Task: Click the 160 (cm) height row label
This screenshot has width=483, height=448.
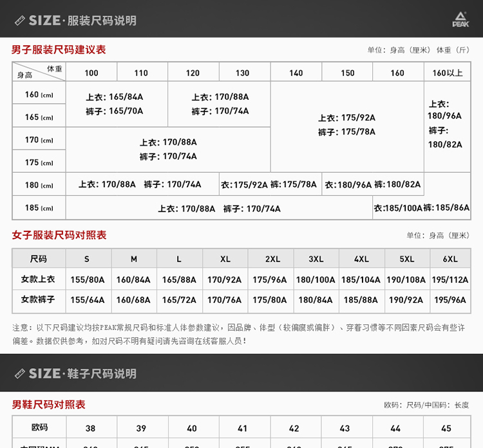Action: point(39,95)
